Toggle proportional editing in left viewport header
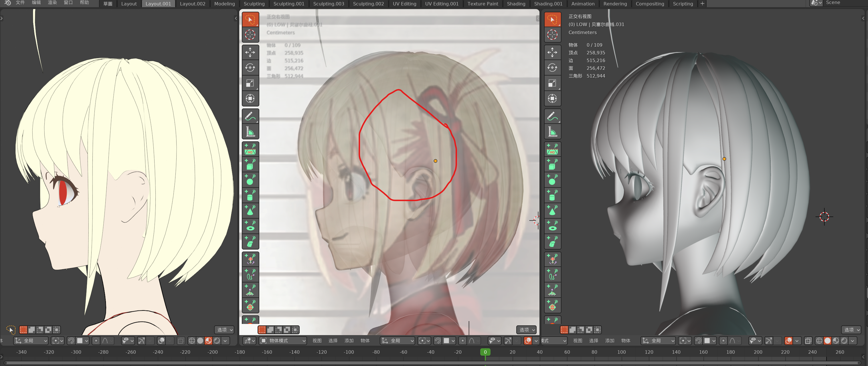This screenshot has width=868, height=366. (96, 341)
